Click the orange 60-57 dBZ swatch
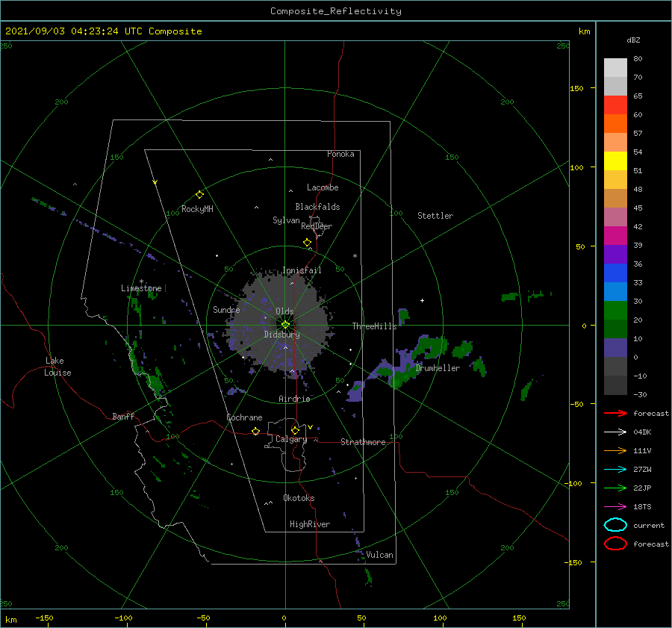This screenshot has height=628, width=672. [615, 123]
